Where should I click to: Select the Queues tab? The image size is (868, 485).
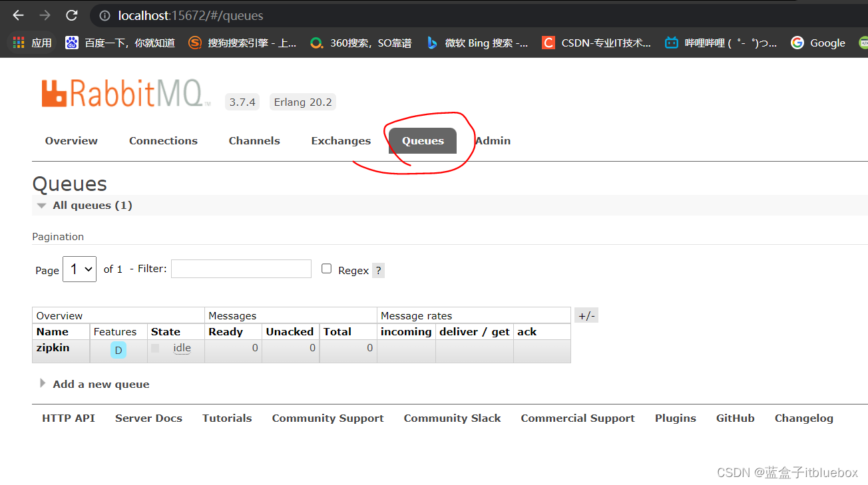tap(423, 140)
